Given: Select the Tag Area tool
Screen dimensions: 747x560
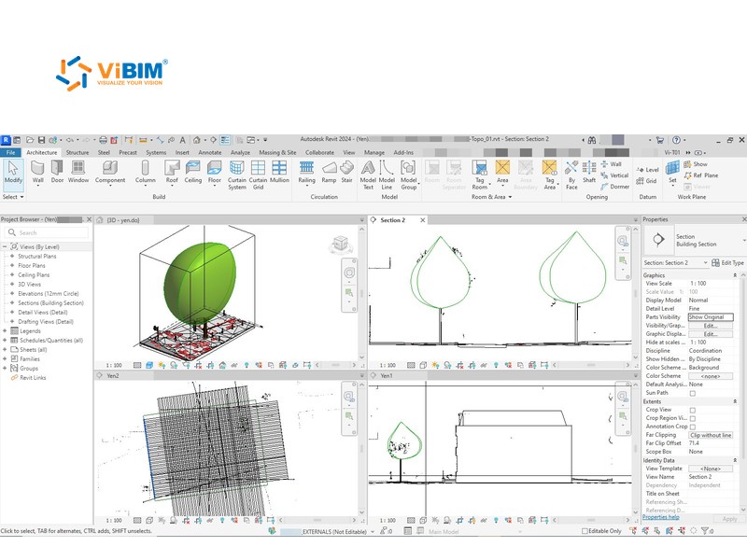Looking at the screenshot, I should pyautogui.click(x=550, y=175).
